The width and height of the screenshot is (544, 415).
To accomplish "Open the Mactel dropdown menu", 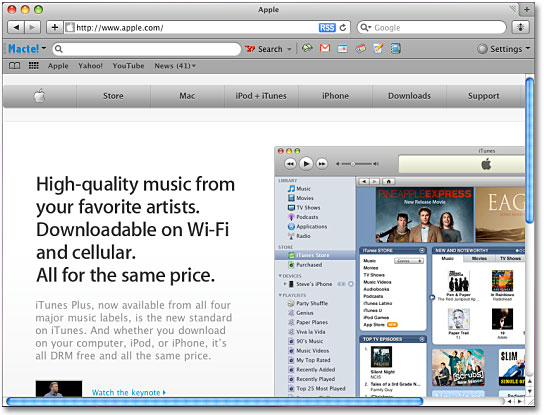I will [27, 49].
